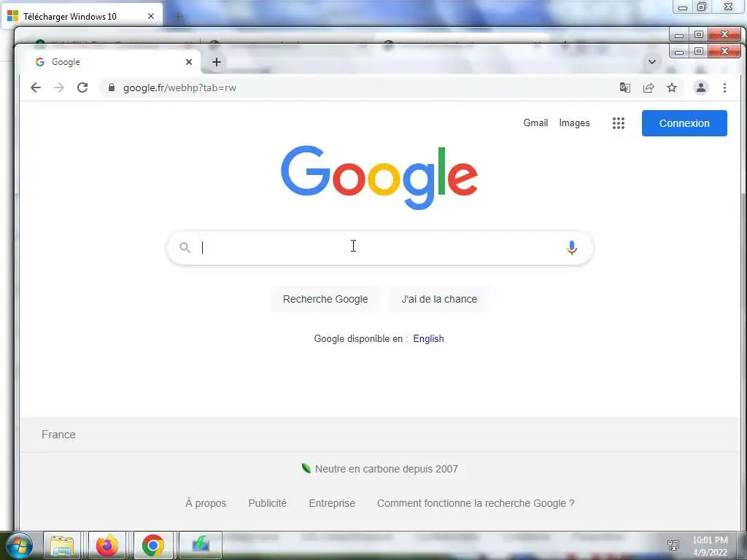Viewport: 747px width, 560px height.
Task: Click the Chrome taskbar icon
Action: [152, 545]
